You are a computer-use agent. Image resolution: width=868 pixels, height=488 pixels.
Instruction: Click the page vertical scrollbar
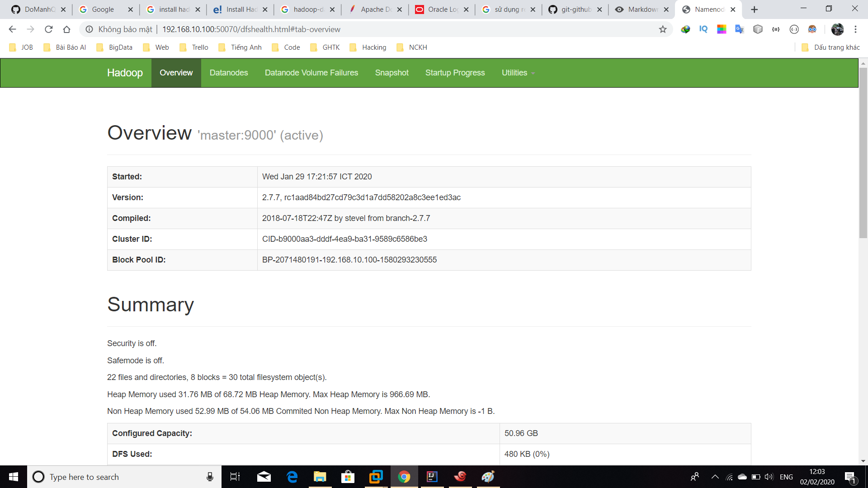pyautogui.click(x=863, y=154)
